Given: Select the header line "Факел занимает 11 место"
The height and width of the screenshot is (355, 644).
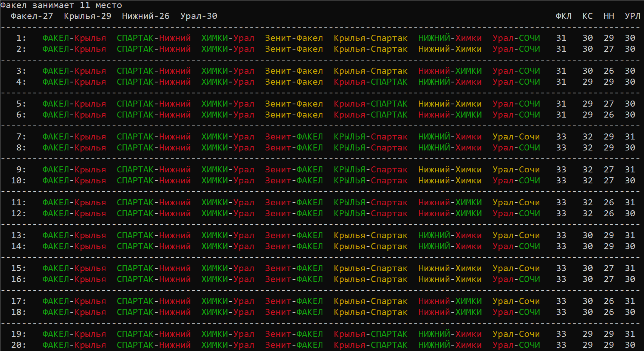Looking at the screenshot, I should tap(61, 5).
